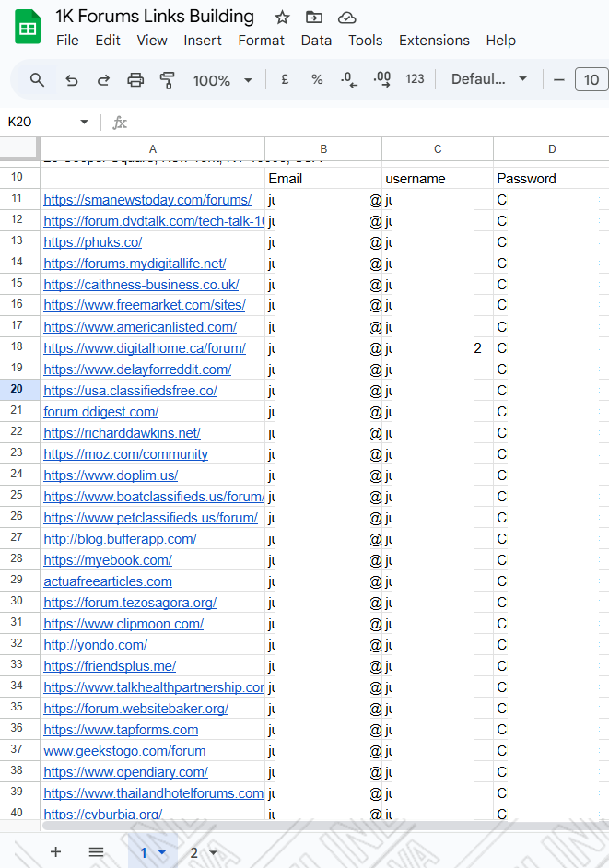Select column B header
609x868 pixels.
323,149
